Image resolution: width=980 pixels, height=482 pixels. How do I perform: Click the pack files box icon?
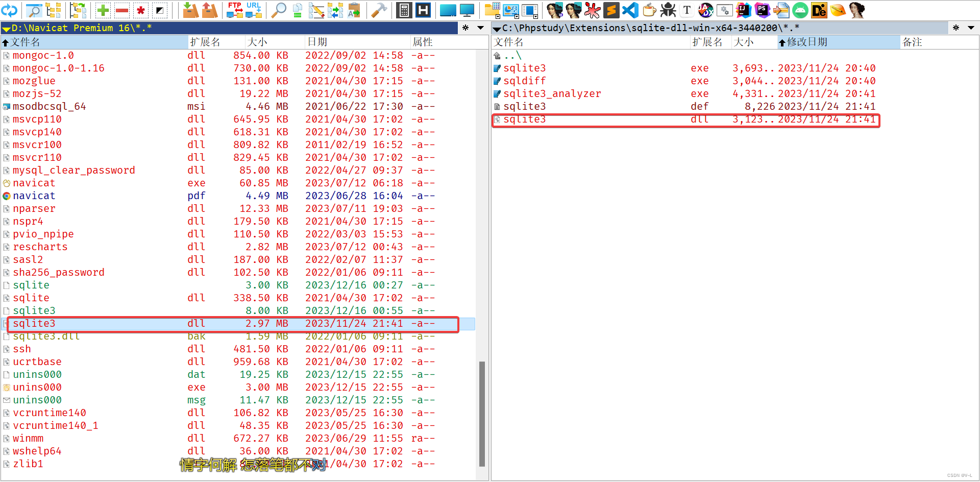pyautogui.click(x=190, y=10)
